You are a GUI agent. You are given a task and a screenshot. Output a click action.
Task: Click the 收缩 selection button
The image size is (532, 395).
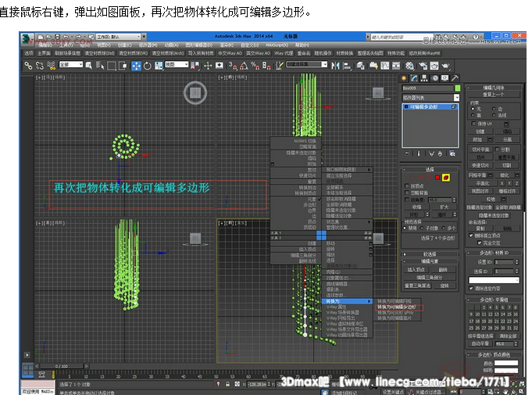pos(417,206)
